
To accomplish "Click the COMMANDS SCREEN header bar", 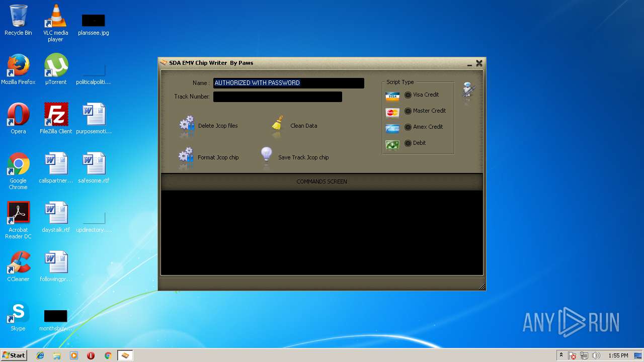I will (x=322, y=182).
